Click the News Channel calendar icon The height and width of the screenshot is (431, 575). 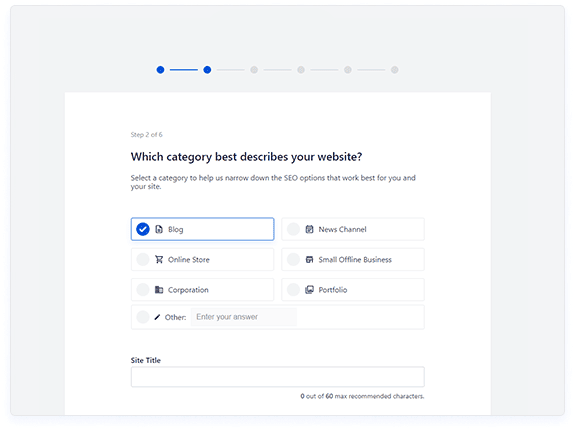[310, 229]
